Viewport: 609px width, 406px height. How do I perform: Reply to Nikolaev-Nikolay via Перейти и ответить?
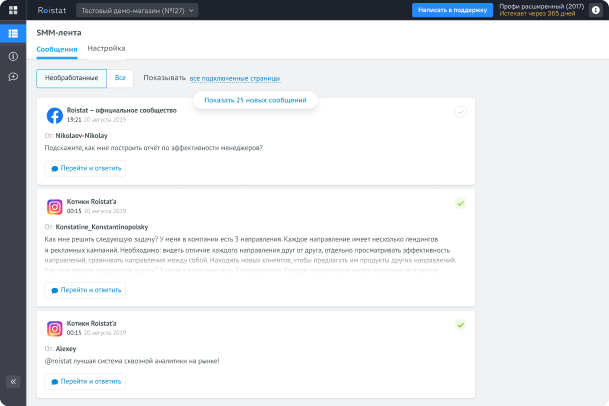85,169
